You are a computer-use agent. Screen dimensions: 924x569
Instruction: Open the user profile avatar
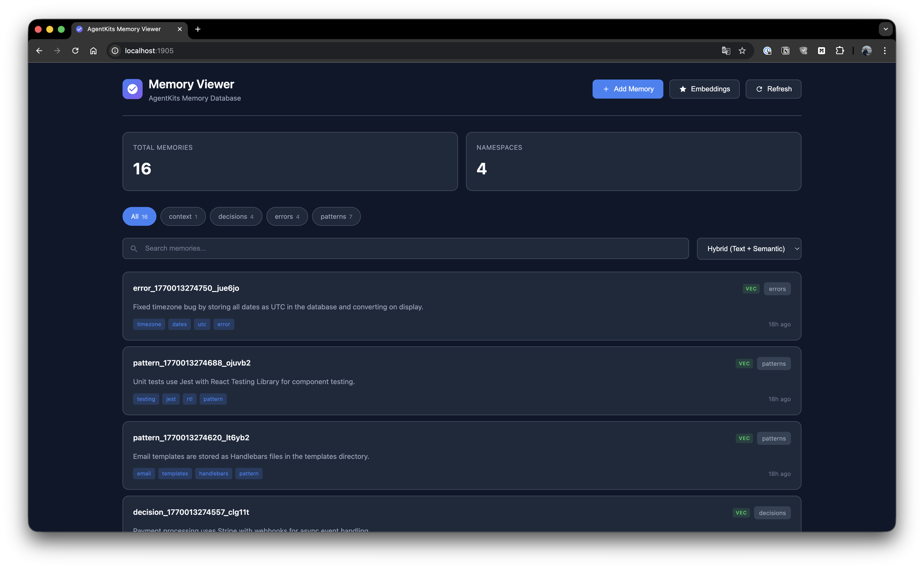(x=867, y=51)
